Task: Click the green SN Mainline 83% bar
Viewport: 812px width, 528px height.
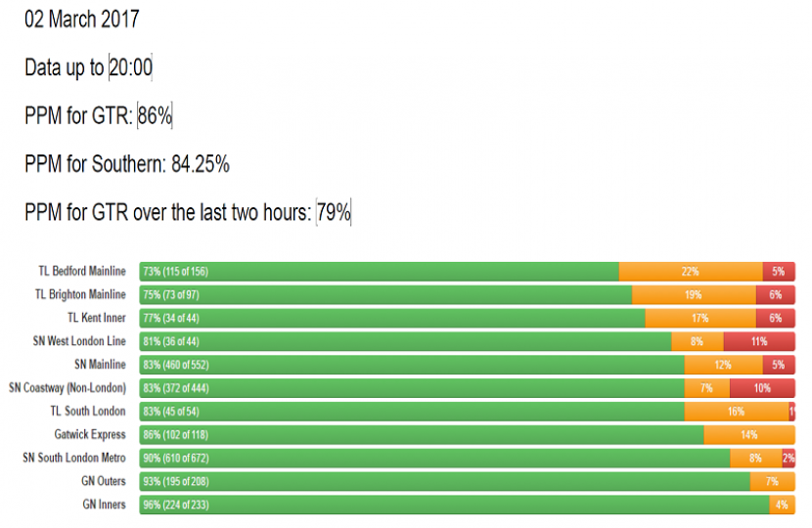Action: coord(412,365)
